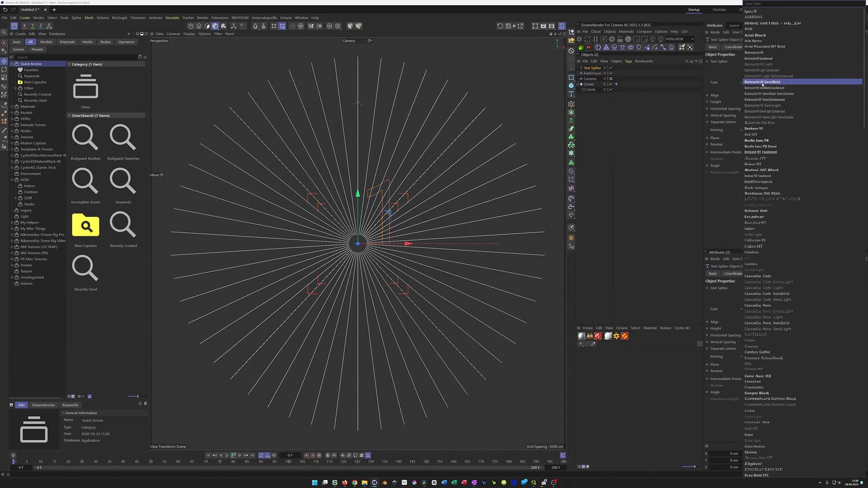Expand the Kerning arrow in Attributes
The width and height of the screenshot is (868, 488).
pos(741,130)
